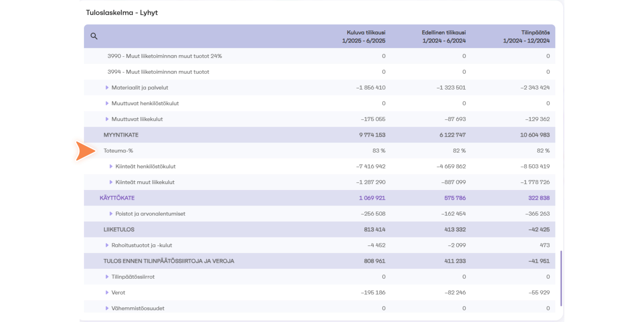
Task: Click the LIIKETULOS row label
Action: click(x=119, y=229)
